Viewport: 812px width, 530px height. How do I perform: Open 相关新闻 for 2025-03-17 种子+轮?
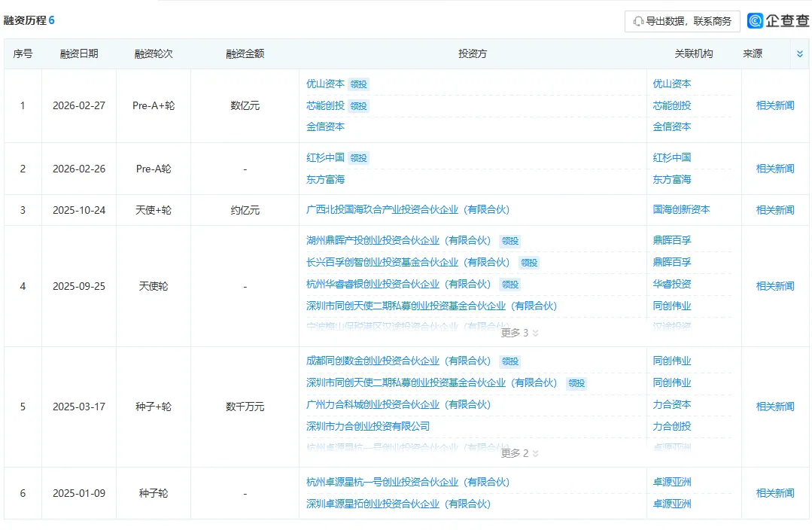coord(774,407)
